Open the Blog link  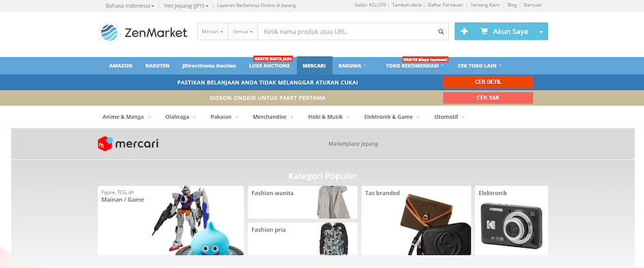(x=512, y=5)
